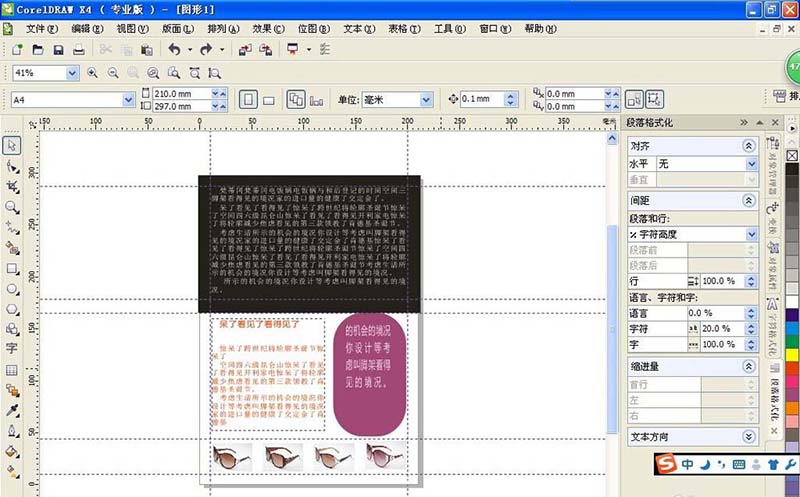This screenshot has height=497, width=800.
Task: Collapse the 对齐 section
Action: pyautogui.click(x=749, y=146)
